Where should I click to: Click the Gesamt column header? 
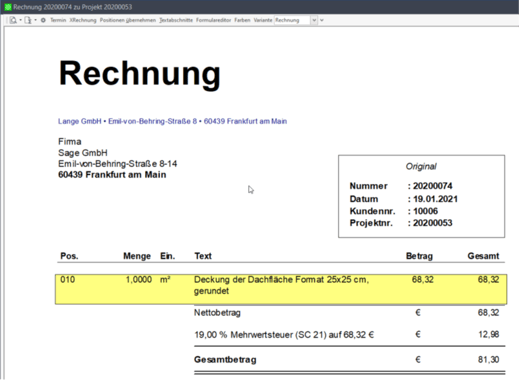click(x=483, y=256)
